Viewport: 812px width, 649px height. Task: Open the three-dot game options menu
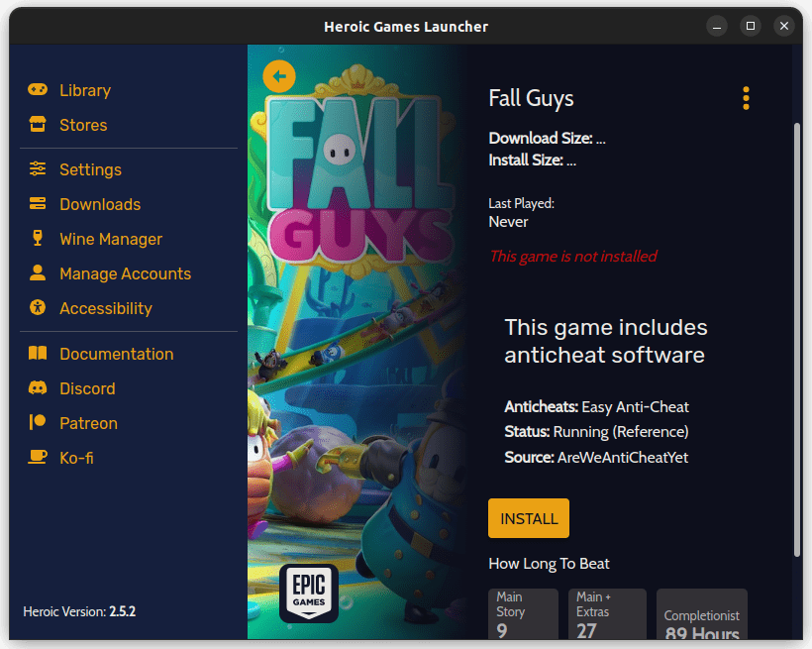tap(746, 98)
